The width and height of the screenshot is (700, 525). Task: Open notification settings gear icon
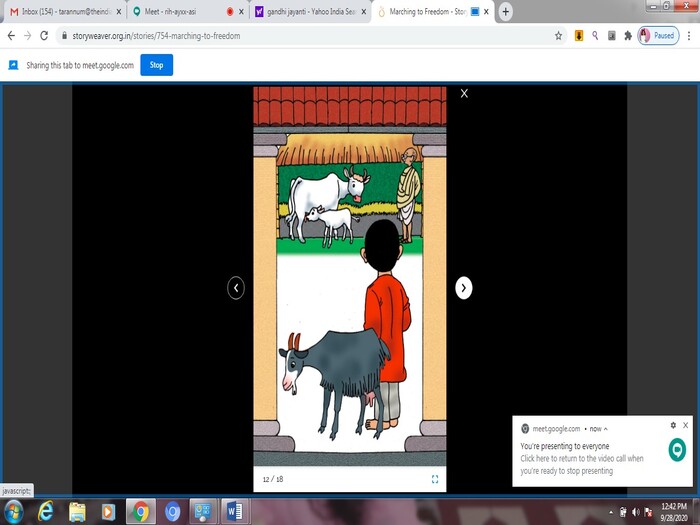(673, 425)
